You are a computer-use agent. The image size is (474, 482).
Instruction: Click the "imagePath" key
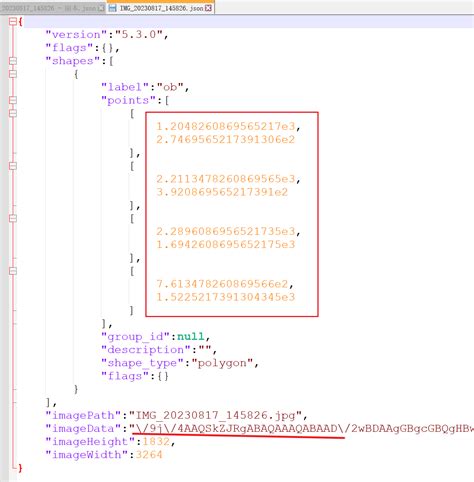(x=83, y=415)
